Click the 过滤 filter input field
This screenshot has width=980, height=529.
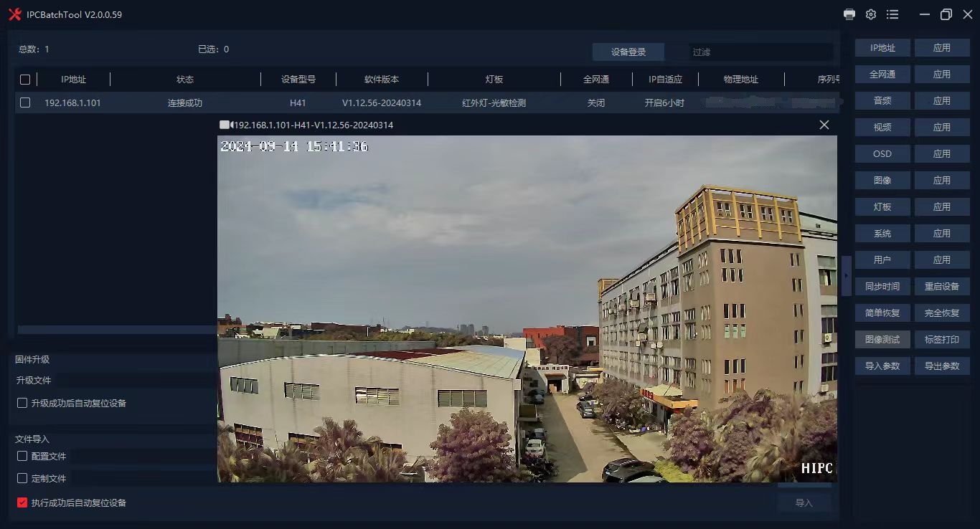pos(759,52)
